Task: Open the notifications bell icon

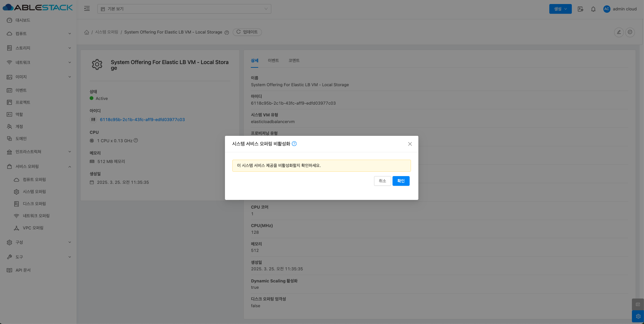Action: tap(593, 9)
